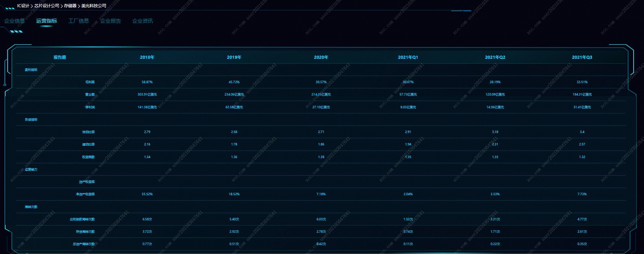Viewport: 644px width, 254px height.
Task: Click the 盈利指标 section heading
Action: point(31,70)
